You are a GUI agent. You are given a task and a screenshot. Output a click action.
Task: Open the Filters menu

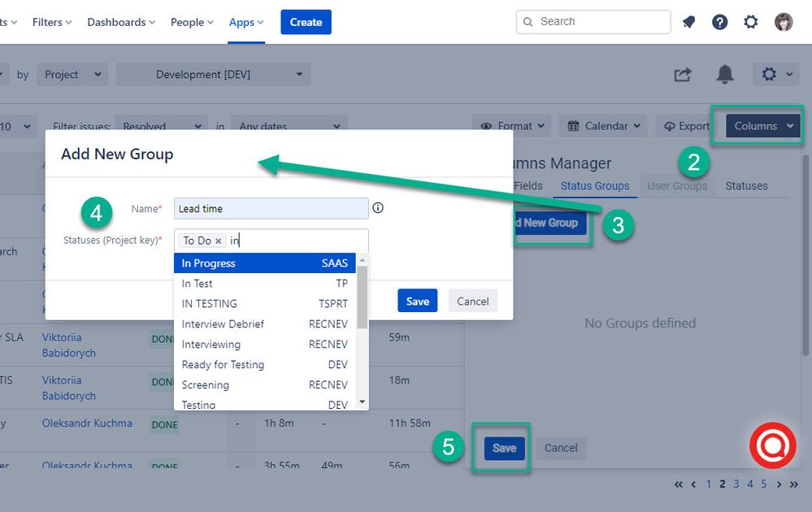pyautogui.click(x=52, y=22)
